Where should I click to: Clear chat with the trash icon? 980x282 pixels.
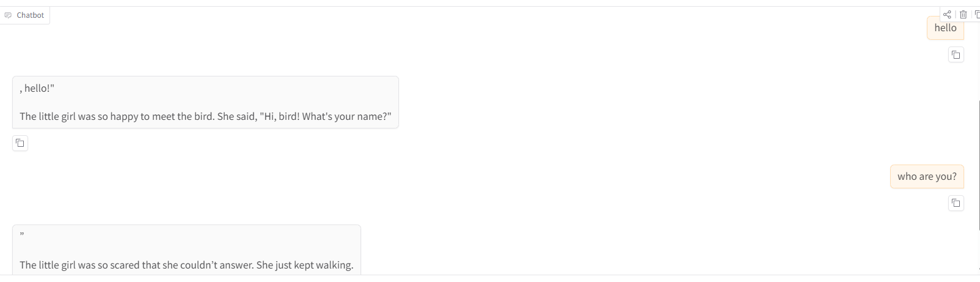click(964, 15)
